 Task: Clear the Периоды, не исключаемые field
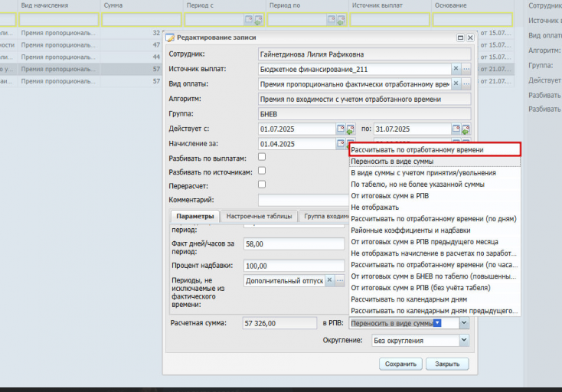click(x=329, y=280)
